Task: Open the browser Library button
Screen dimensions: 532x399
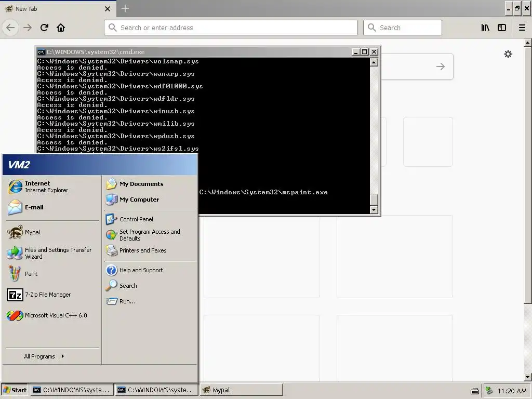Action: pos(485,28)
